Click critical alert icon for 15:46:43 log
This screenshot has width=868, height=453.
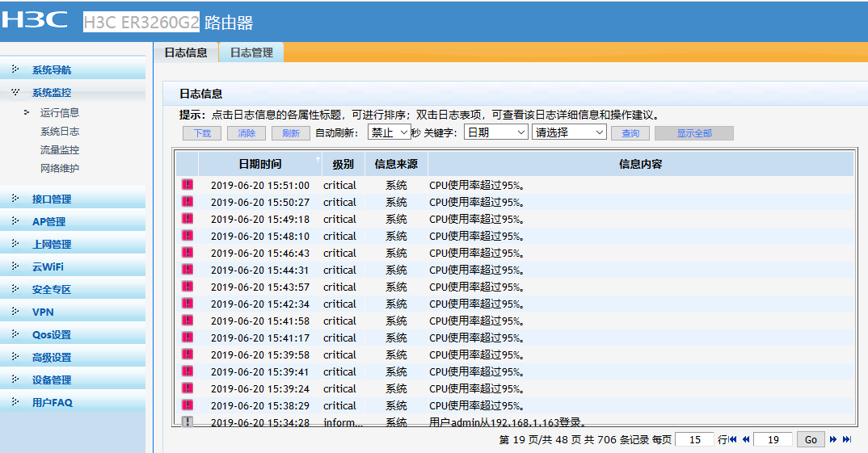coord(188,253)
